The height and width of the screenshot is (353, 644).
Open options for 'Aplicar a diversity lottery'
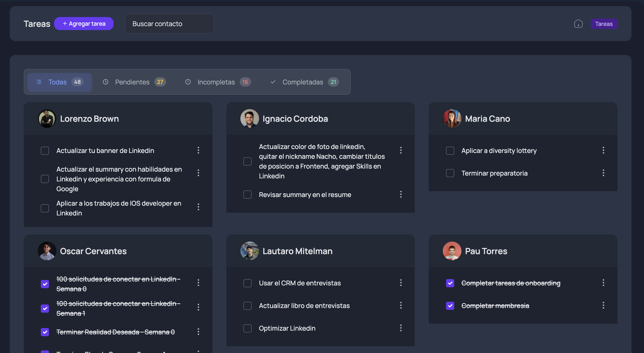(603, 150)
